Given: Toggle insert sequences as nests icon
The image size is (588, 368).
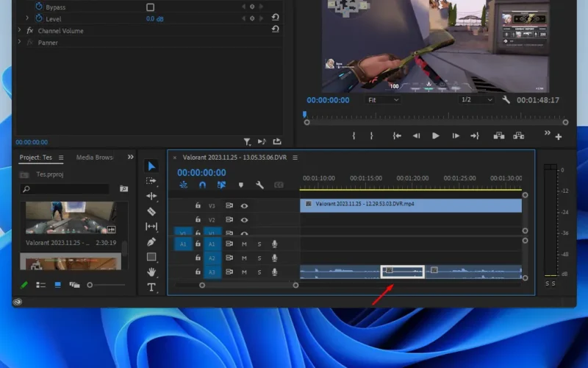Looking at the screenshot, I should 183,185.
